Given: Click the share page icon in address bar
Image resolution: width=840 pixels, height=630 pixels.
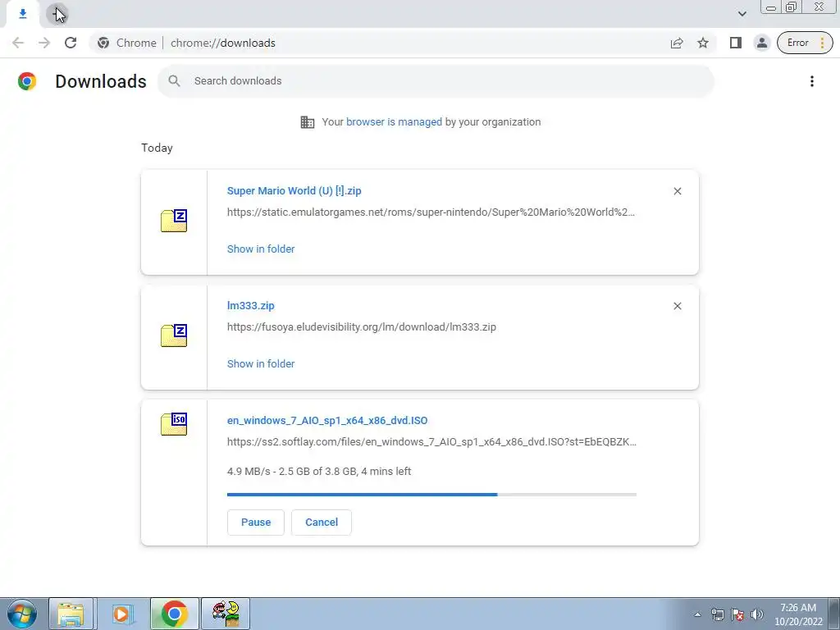Looking at the screenshot, I should (x=677, y=43).
